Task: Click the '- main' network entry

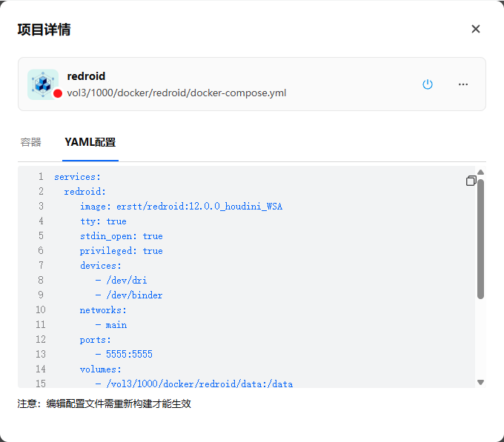Action: click(111, 325)
